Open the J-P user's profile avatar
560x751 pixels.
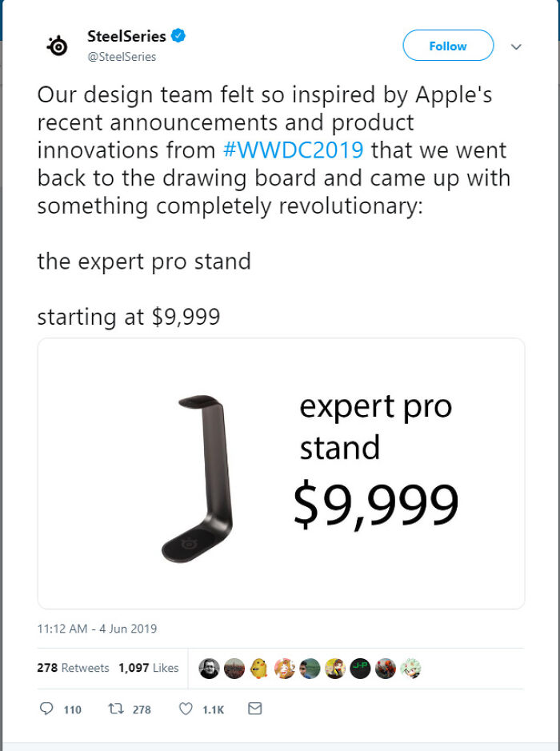pyautogui.click(x=359, y=669)
